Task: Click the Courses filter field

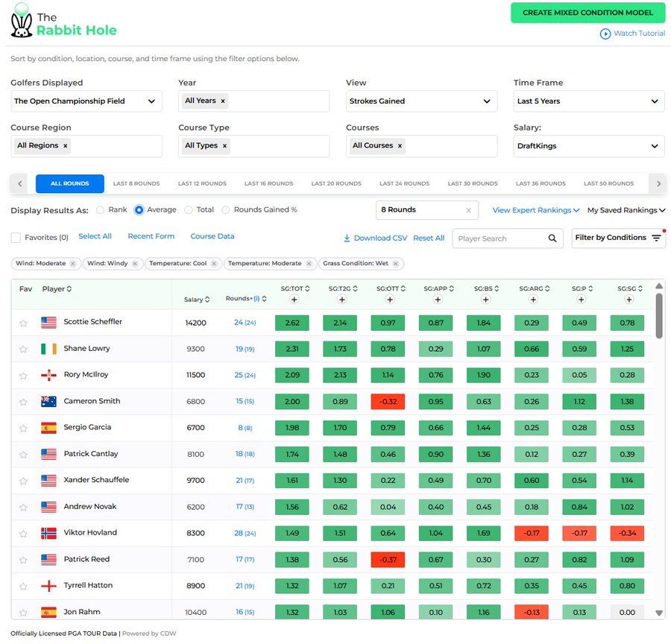Action: [x=421, y=146]
